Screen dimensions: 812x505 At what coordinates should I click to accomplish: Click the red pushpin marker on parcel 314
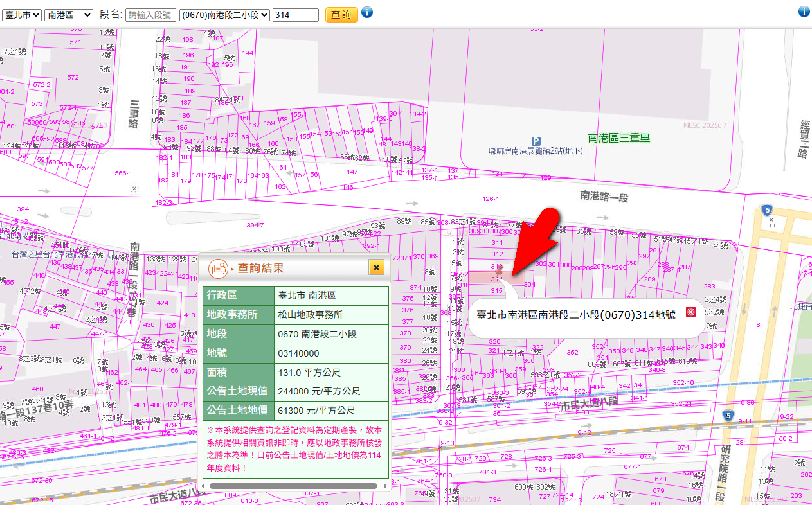500,274
